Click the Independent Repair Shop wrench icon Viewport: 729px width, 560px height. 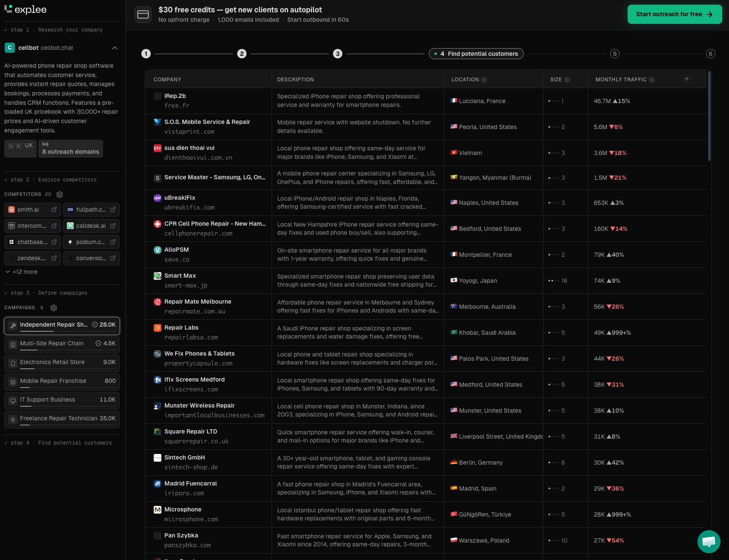tap(13, 325)
